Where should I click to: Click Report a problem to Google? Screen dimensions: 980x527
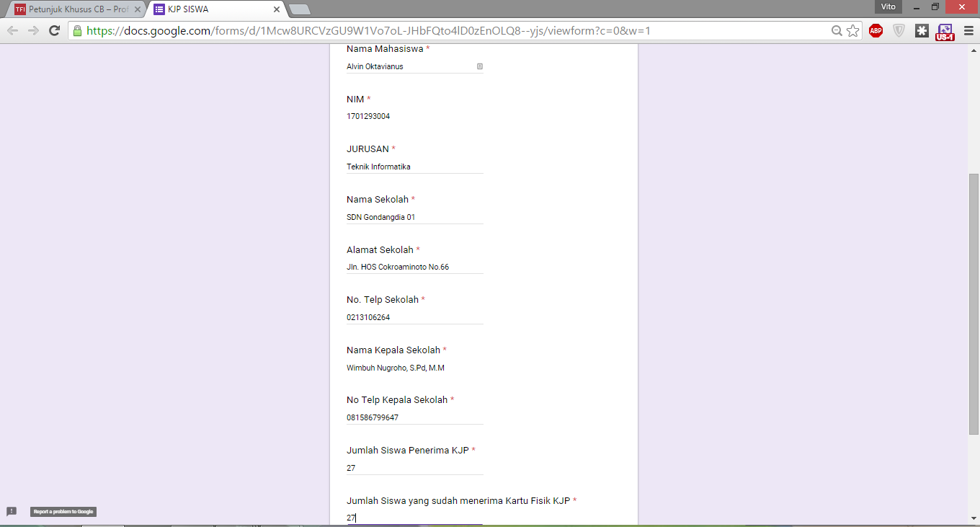click(63, 512)
